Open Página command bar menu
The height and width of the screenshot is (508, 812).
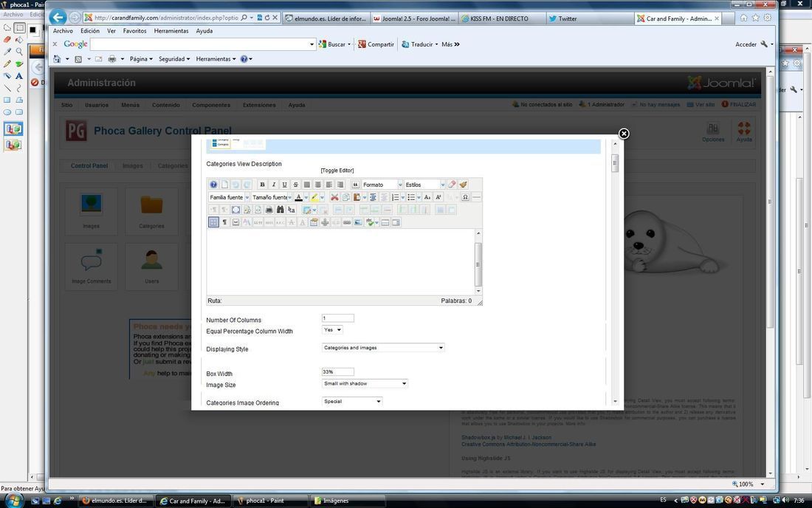click(x=141, y=59)
